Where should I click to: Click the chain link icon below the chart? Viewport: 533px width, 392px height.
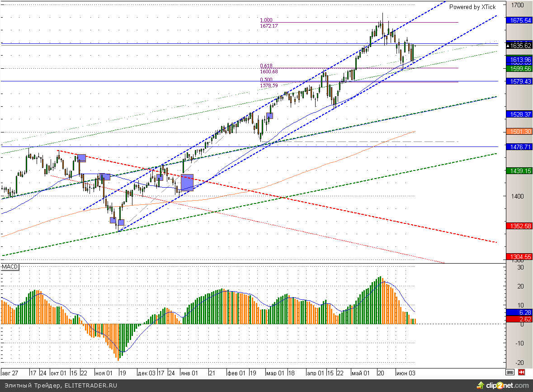tap(510, 373)
